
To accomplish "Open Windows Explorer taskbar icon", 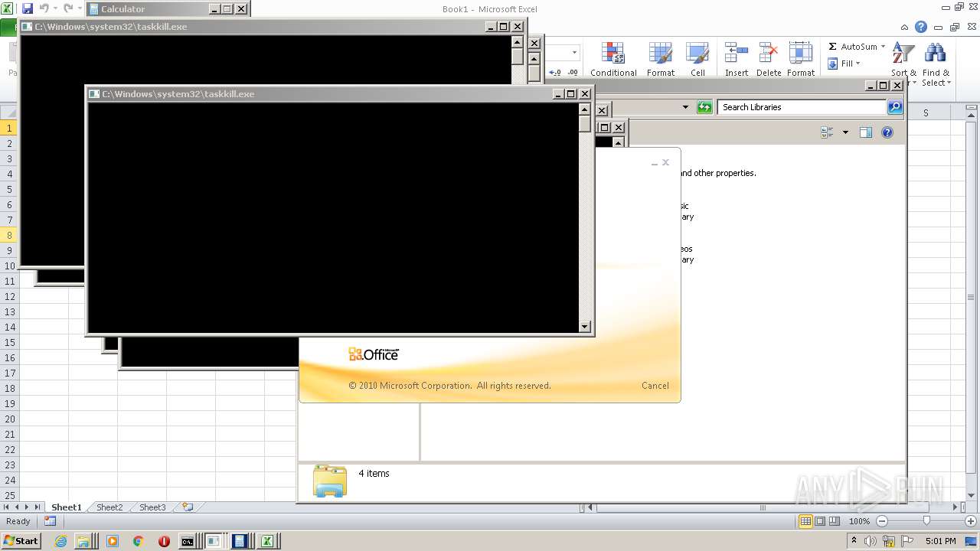I will [x=83, y=541].
